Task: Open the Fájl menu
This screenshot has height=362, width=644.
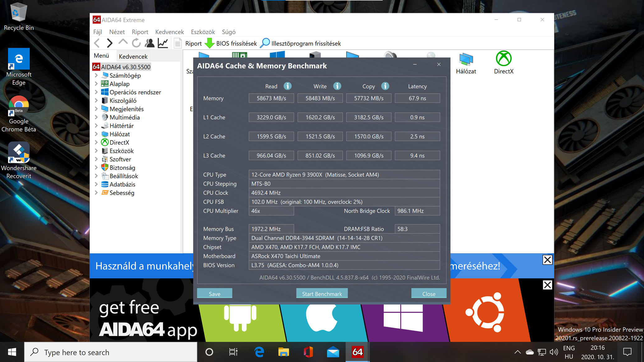Action: [98, 32]
